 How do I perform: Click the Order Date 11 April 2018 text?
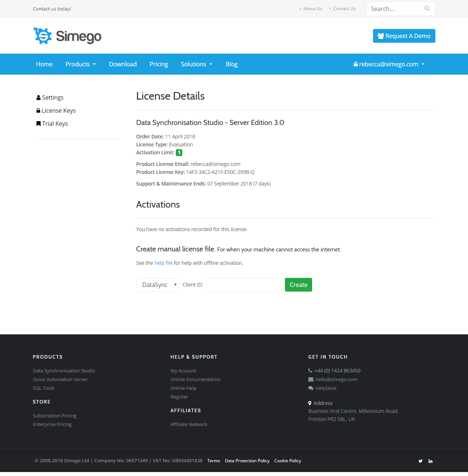click(x=166, y=137)
